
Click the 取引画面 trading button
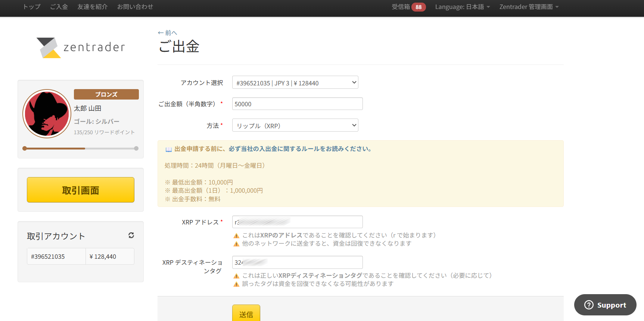pos(81,190)
